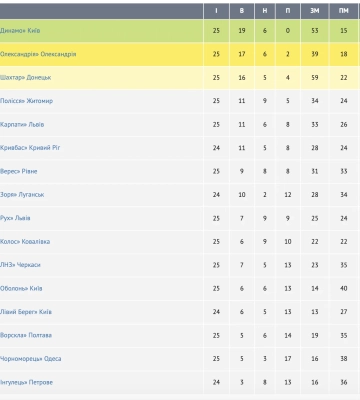Click the І games played column header
This screenshot has height=400, width=360.
[x=216, y=11]
